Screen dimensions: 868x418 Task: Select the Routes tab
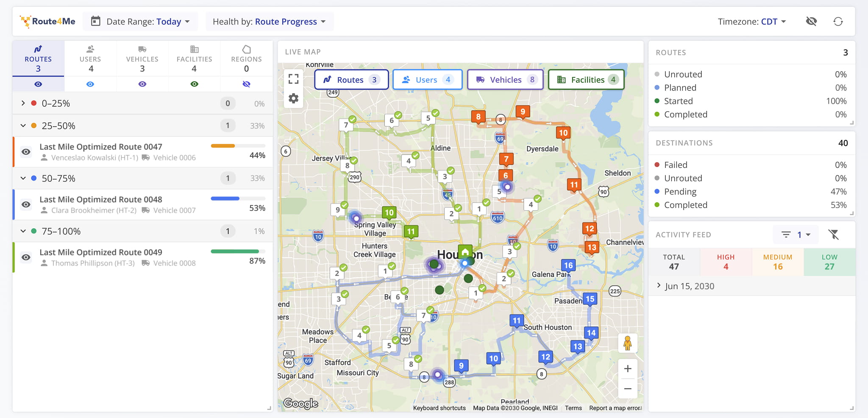(38, 59)
